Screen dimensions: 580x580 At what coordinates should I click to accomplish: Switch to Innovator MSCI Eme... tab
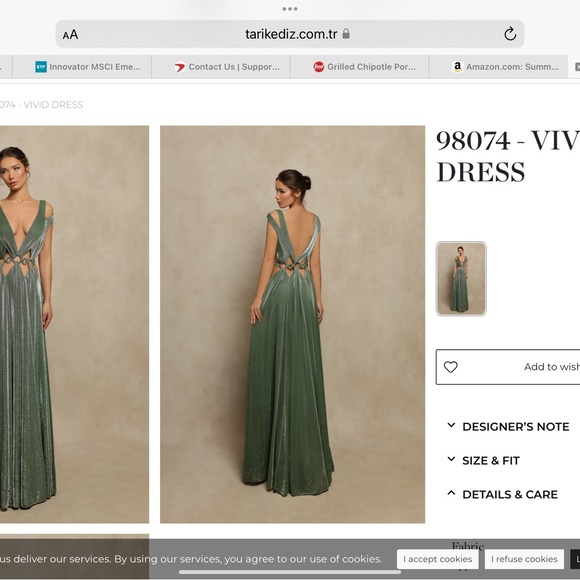point(82,67)
